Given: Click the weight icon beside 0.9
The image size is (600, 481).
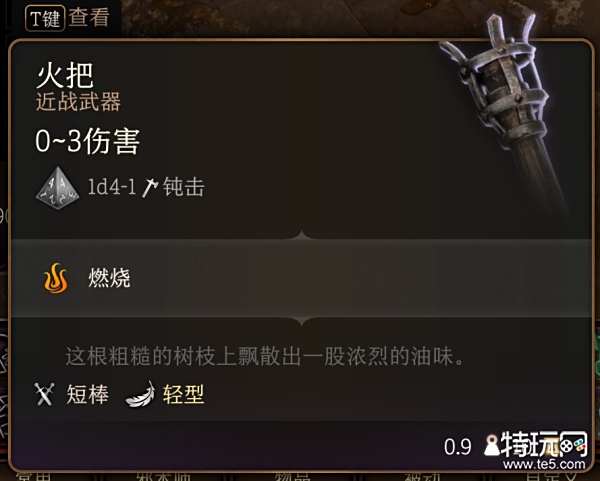Looking at the screenshot, I should pyautogui.click(x=491, y=445).
